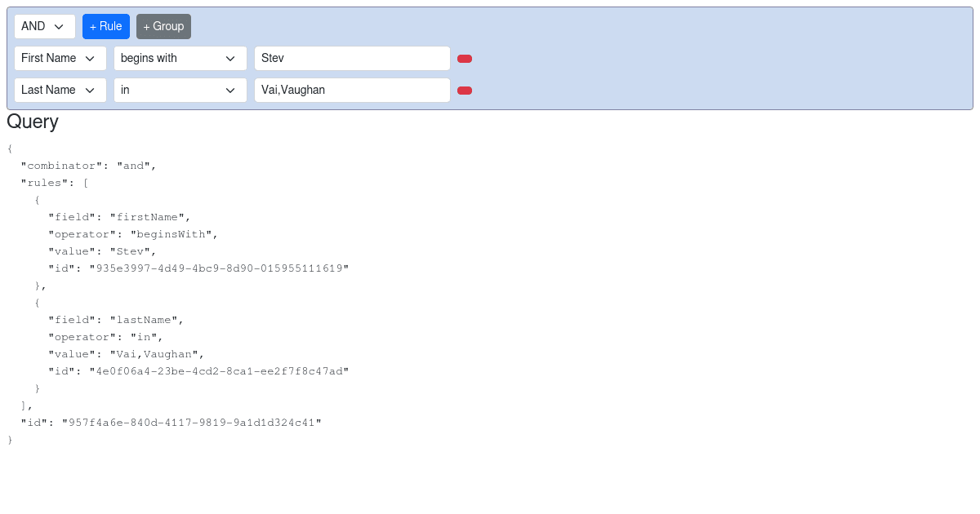This screenshot has width=980, height=514.
Task: Add a new group with + Group
Action: [163, 26]
